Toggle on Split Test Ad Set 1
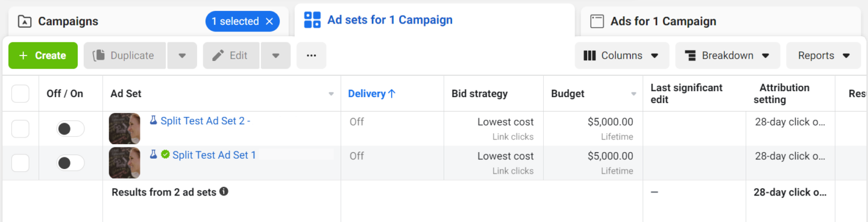 click(x=71, y=163)
